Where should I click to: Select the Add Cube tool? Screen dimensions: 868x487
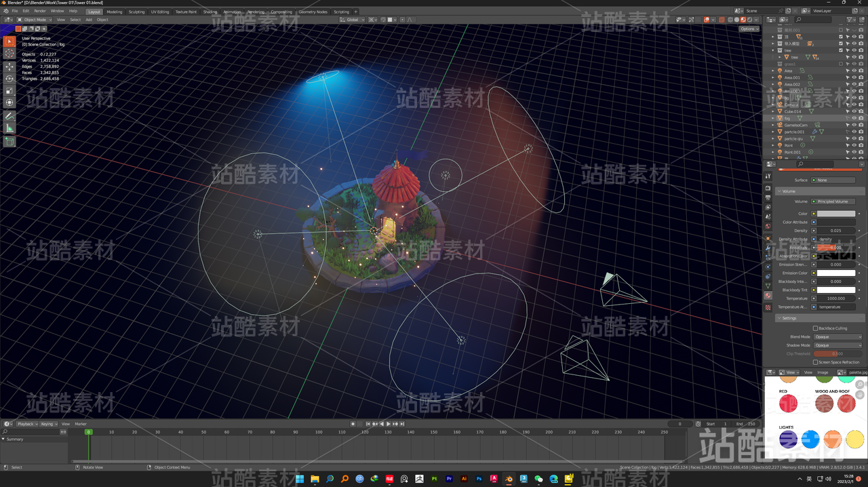point(9,142)
